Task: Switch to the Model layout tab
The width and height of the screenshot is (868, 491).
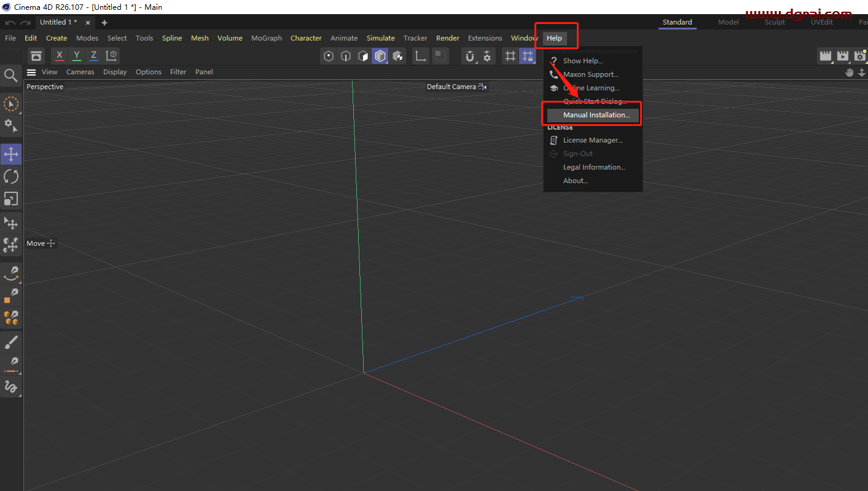Action: [x=728, y=22]
